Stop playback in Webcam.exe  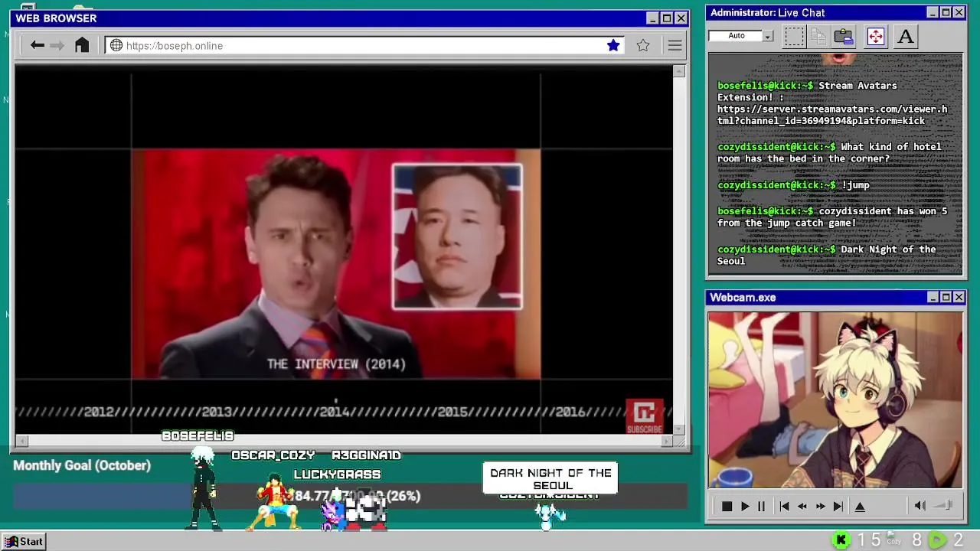coord(727,506)
